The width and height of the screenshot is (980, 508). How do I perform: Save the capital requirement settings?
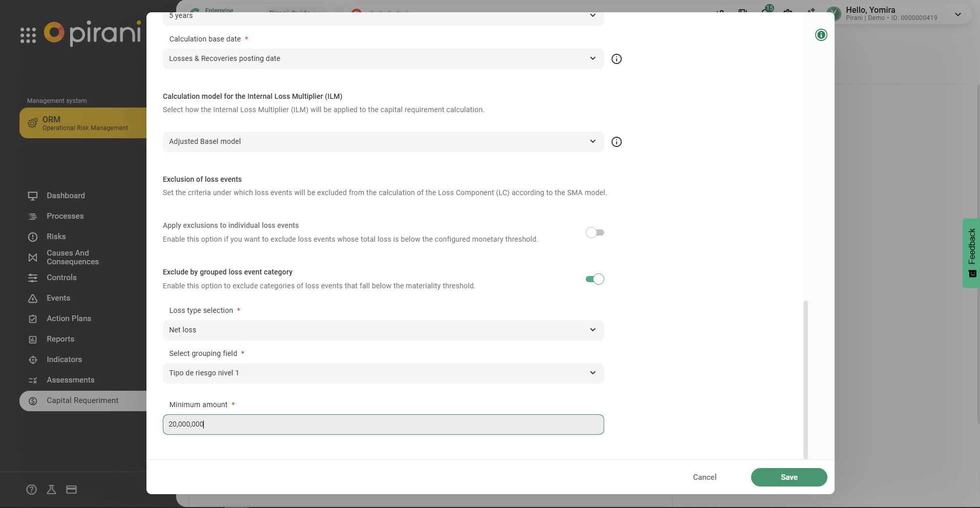[789, 477]
